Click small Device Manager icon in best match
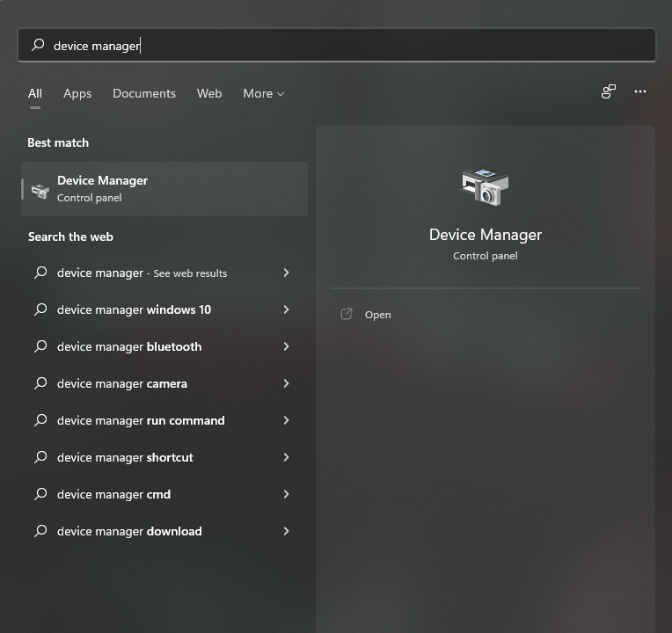 click(40, 191)
